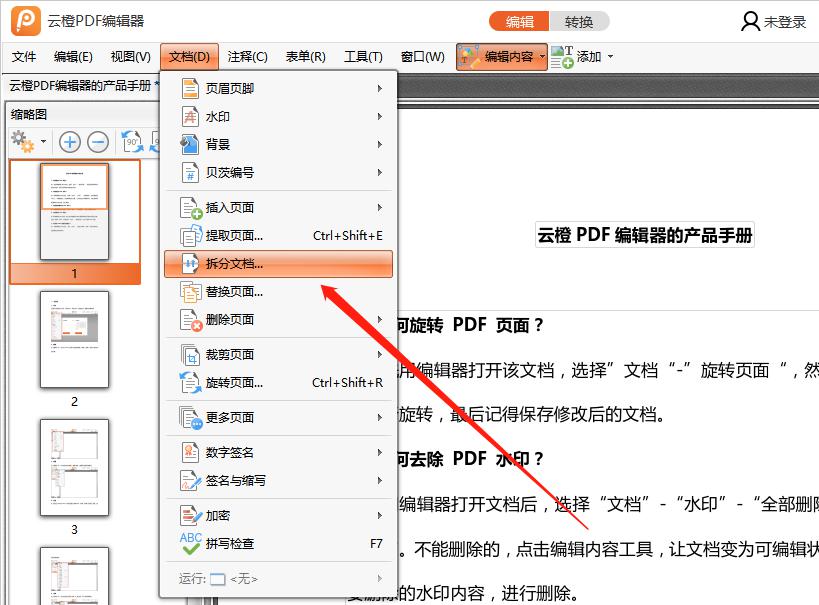
Task: Expand the 背景 submenu arrow
Action: 380,144
